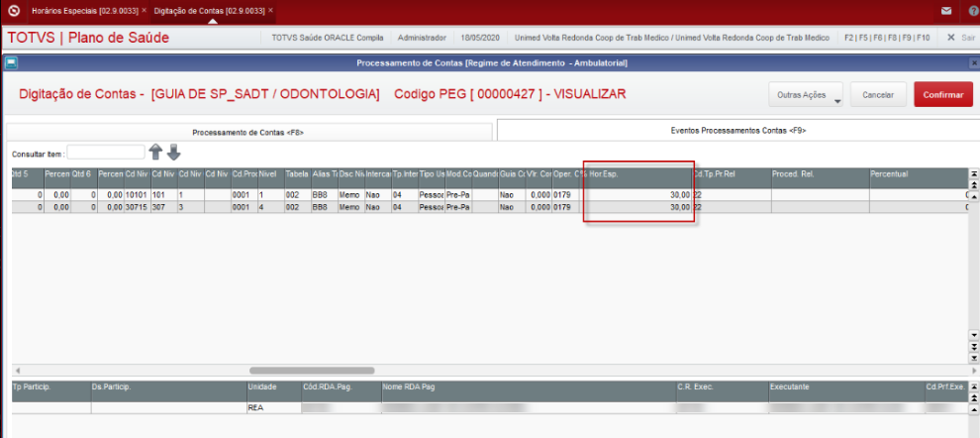
Task: Click C.R. Exec. column header
Action: pyautogui.click(x=723, y=391)
